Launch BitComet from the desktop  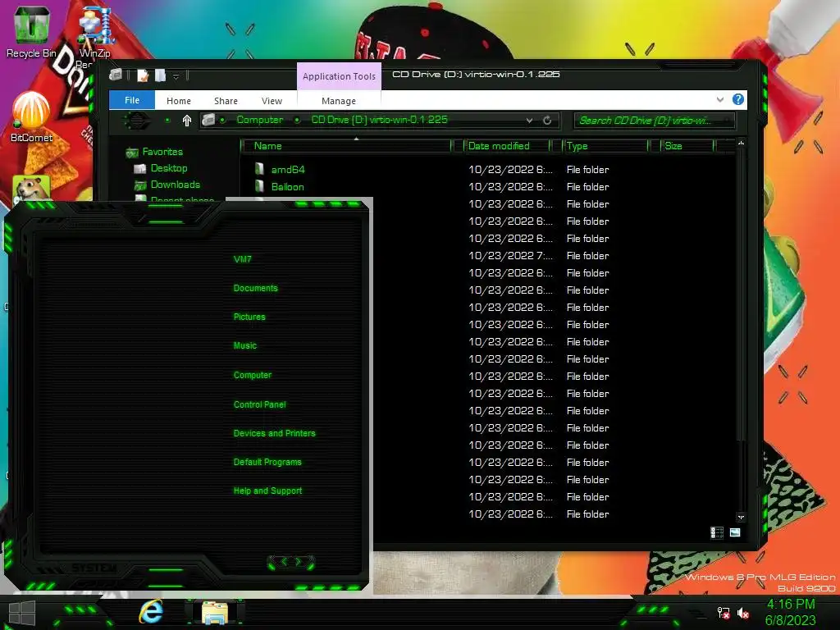[x=31, y=116]
